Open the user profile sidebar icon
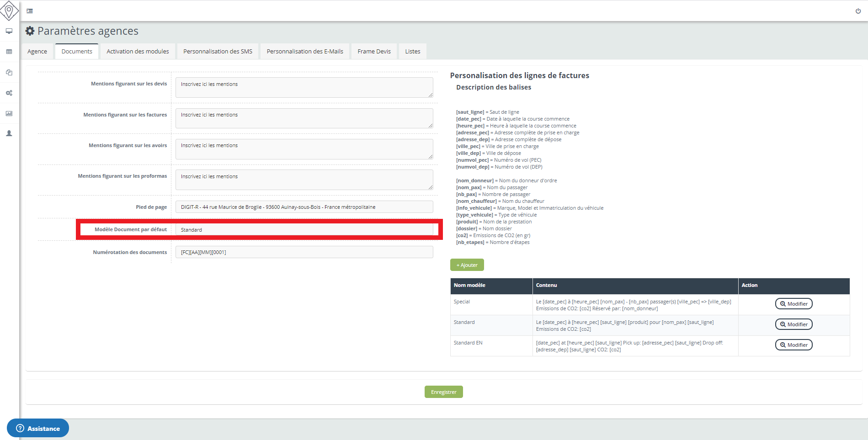Image resolution: width=868 pixels, height=440 pixels. click(x=9, y=133)
